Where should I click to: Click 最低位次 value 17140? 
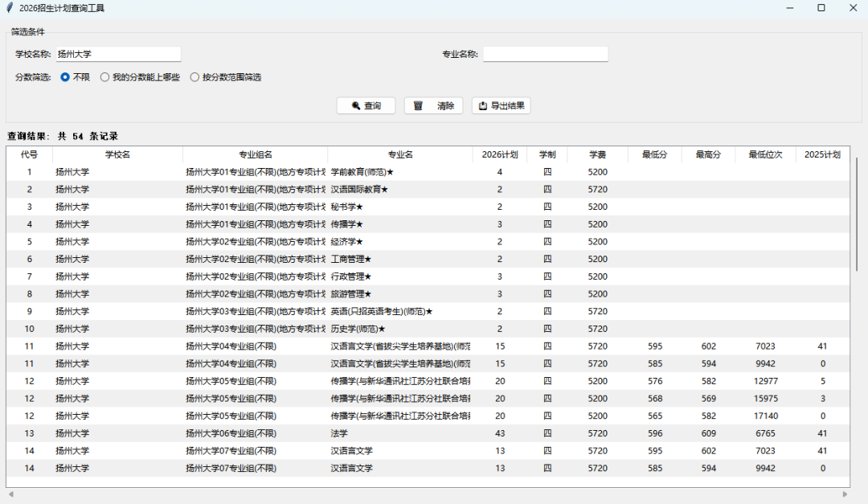tap(766, 416)
